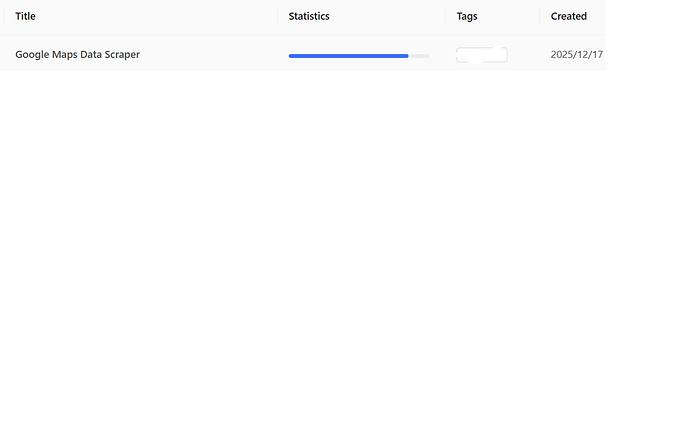Click the empty header space right of Title label
The image size is (690, 423).
150,16
